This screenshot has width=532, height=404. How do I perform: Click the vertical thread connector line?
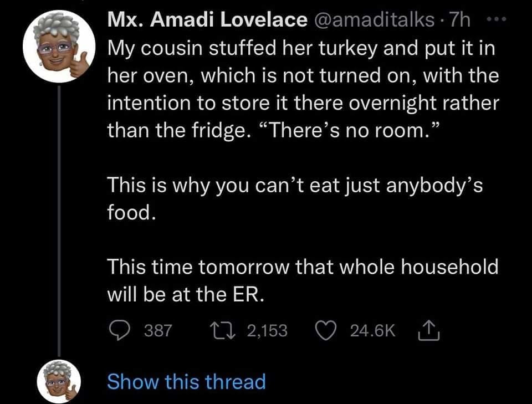59,222
